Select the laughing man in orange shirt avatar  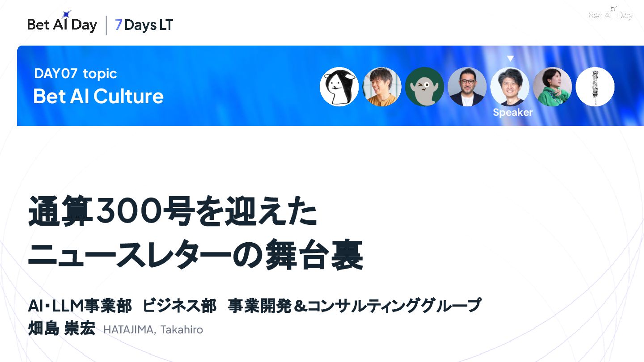click(x=381, y=87)
